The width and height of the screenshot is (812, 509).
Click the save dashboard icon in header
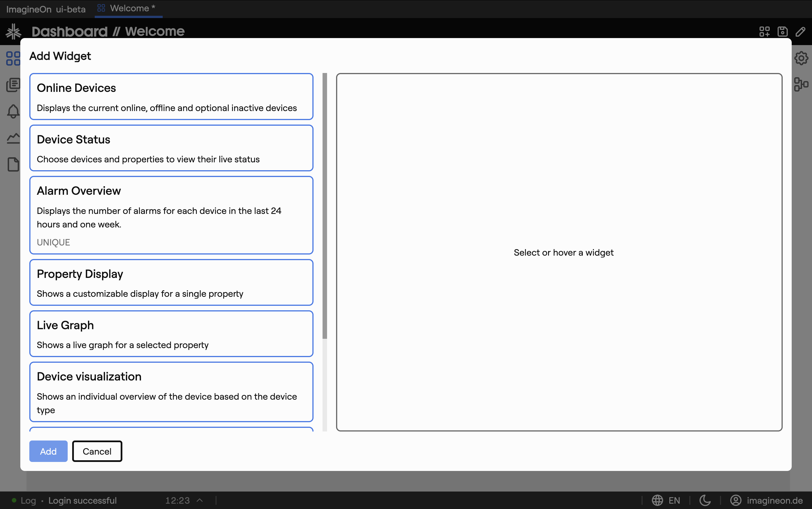pyautogui.click(x=782, y=31)
